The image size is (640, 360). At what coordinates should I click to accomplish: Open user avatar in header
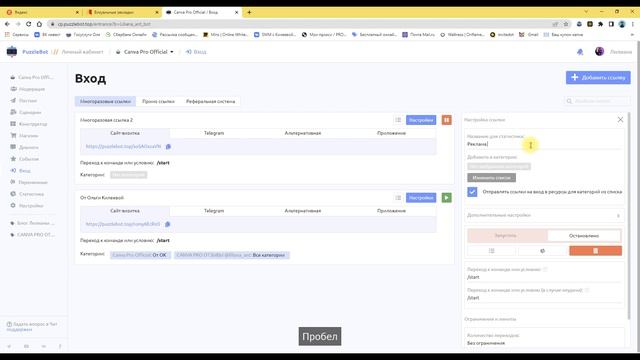coord(599,51)
